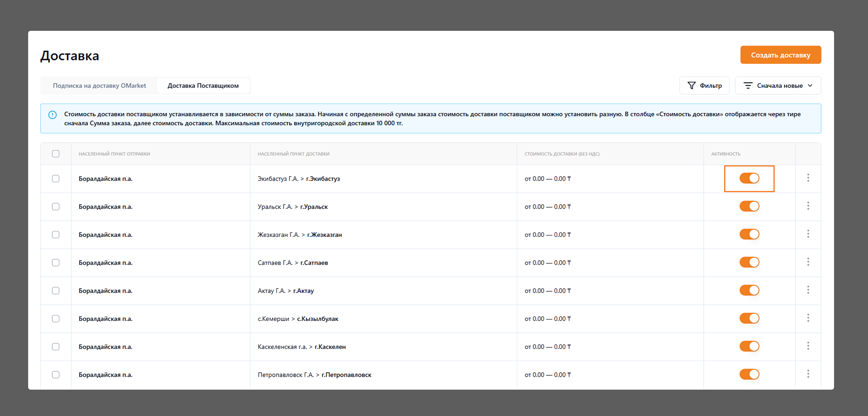Tick the checkbox for Уральск row
The height and width of the screenshot is (416, 868).
[x=55, y=206]
